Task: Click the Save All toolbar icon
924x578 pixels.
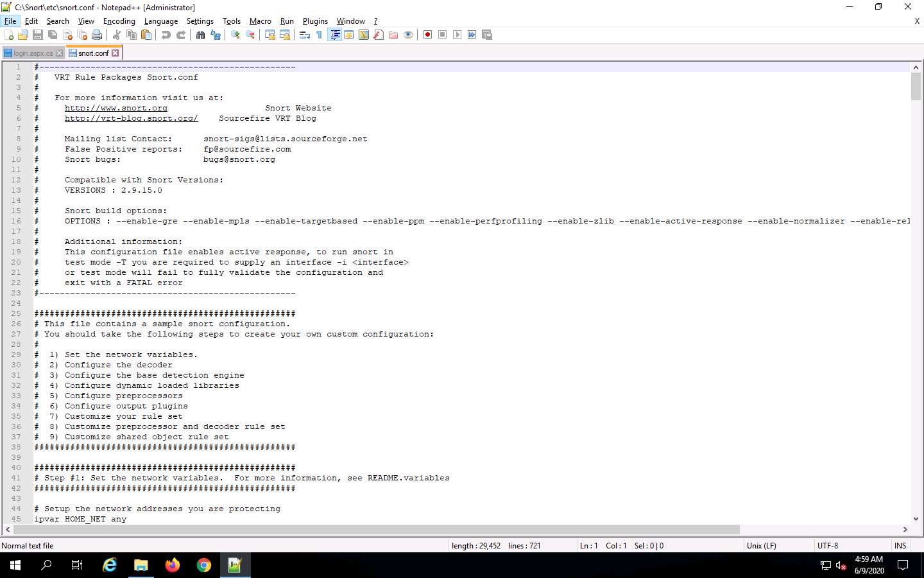Action: (x=53, y=35)
